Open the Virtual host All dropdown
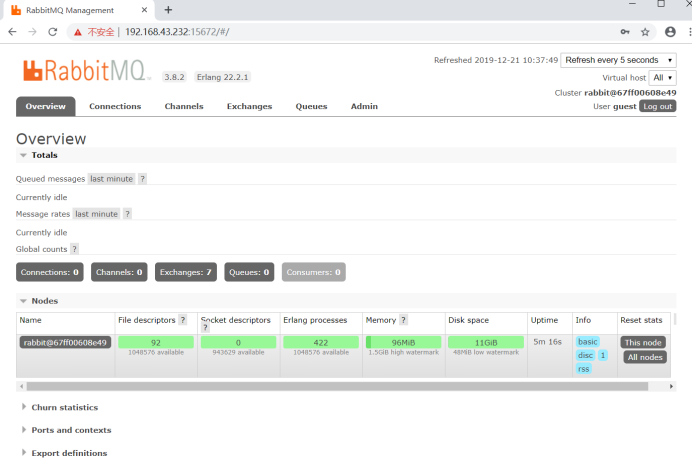 click(662, 78)
